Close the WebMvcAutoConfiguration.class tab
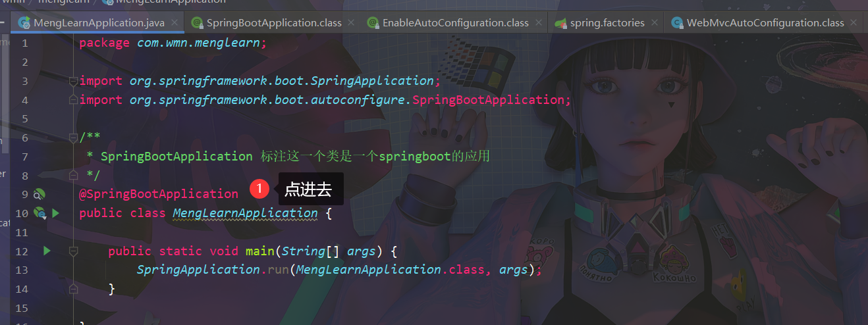Image resolution: width=868 pixels, height=325 pixels. click(854, 23)
